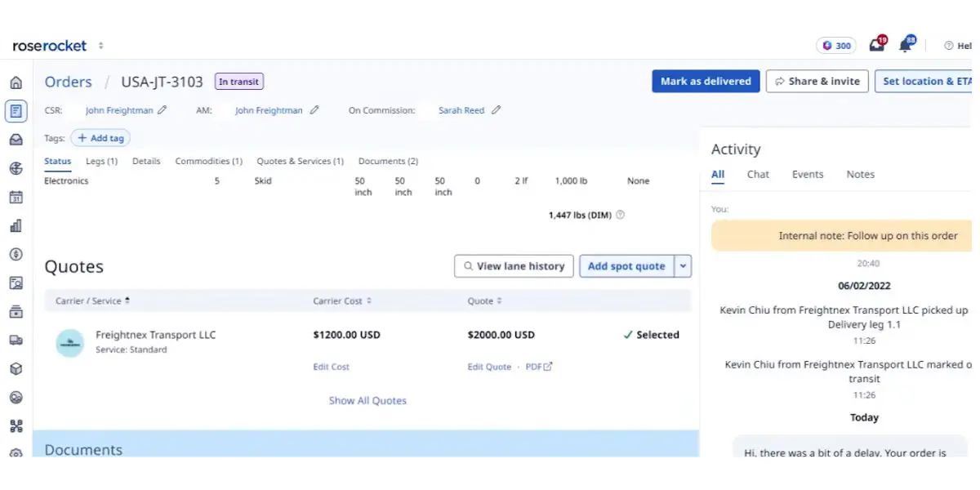This screenshot has width=980, height=490.
Task: Click the Freightnex Transport LLC carrier logo
Action: (x=70, y=342)
